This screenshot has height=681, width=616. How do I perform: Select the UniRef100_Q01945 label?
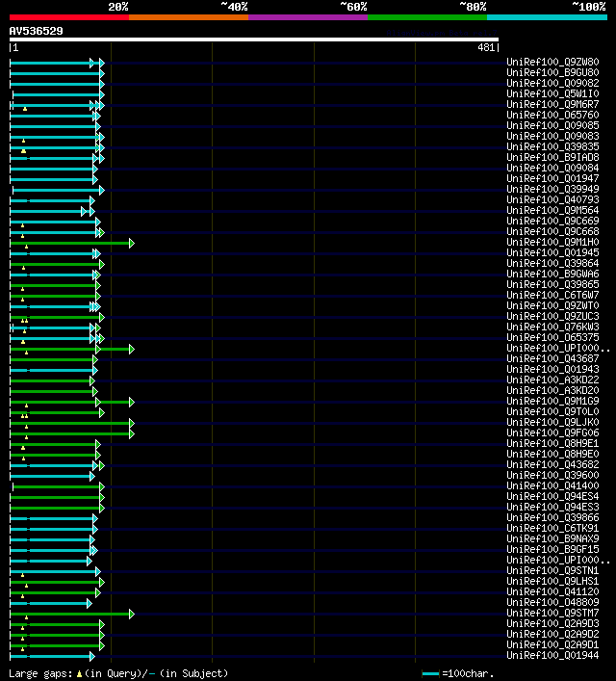552,252
